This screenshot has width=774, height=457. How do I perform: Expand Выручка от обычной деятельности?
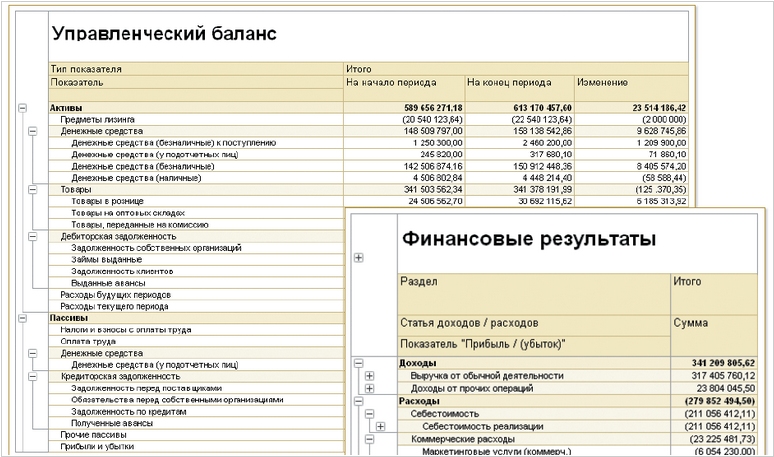click(370, 376)
